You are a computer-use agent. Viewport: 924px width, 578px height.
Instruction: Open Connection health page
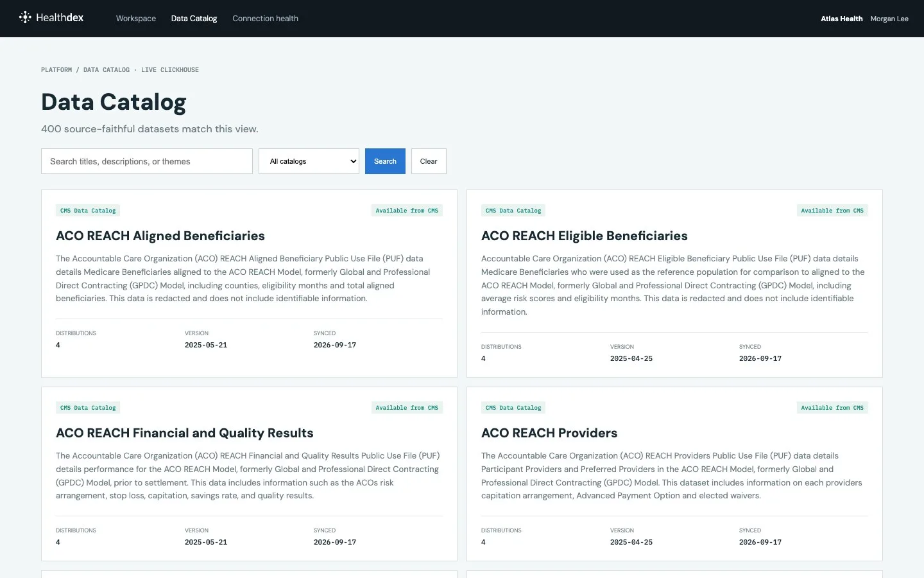tap(265, 19)
